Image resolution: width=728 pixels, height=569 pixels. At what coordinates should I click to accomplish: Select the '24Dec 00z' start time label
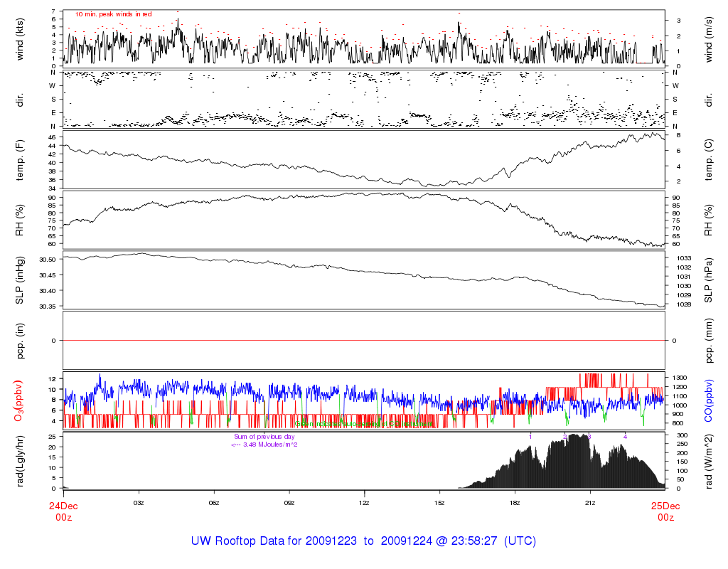pos(63,511)
